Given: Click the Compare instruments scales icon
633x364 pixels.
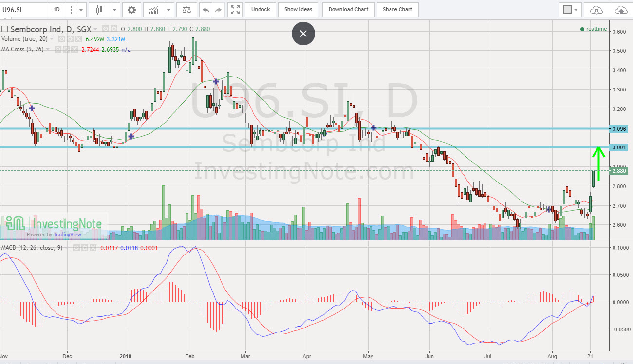Looking at the screenshot, I should click(x=186, y=10).
